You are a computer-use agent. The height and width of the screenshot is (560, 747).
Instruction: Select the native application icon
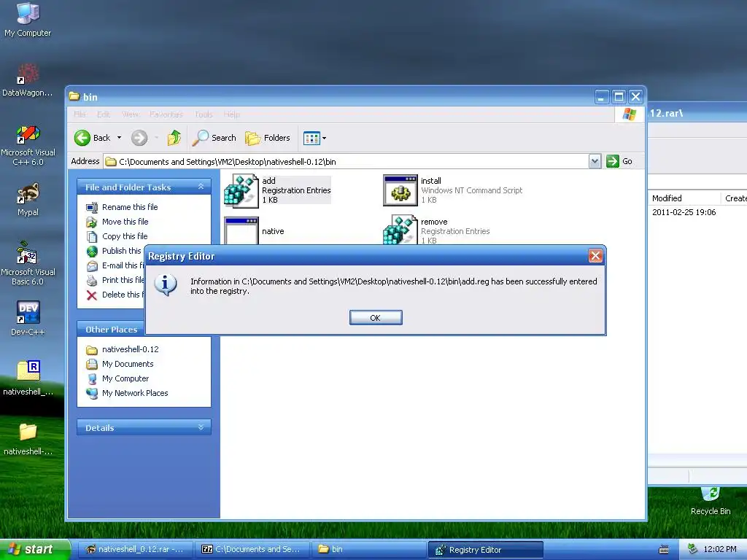click(x=241, y=231)
